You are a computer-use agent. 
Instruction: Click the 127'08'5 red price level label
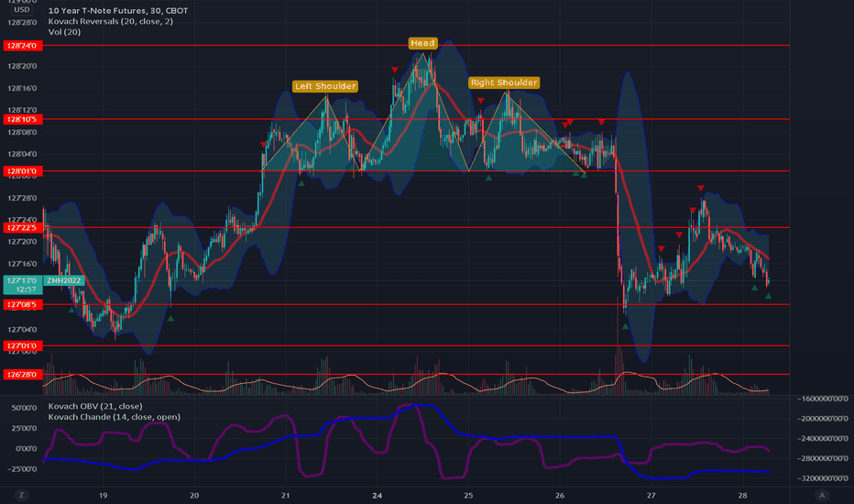(x=22, y=304)
